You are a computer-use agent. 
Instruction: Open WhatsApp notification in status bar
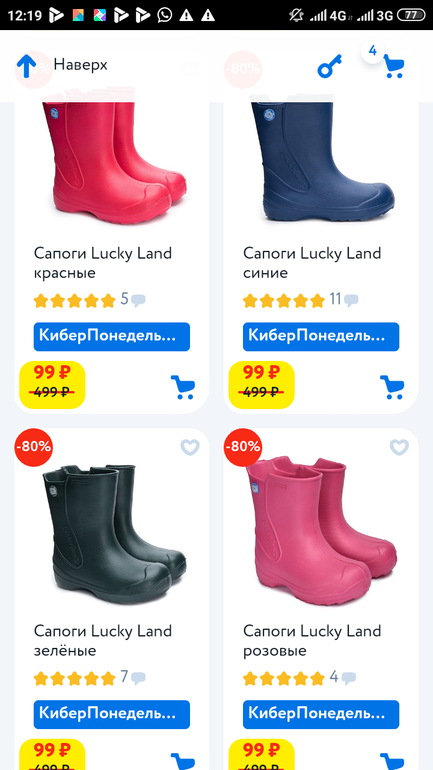tap(165, 15)
